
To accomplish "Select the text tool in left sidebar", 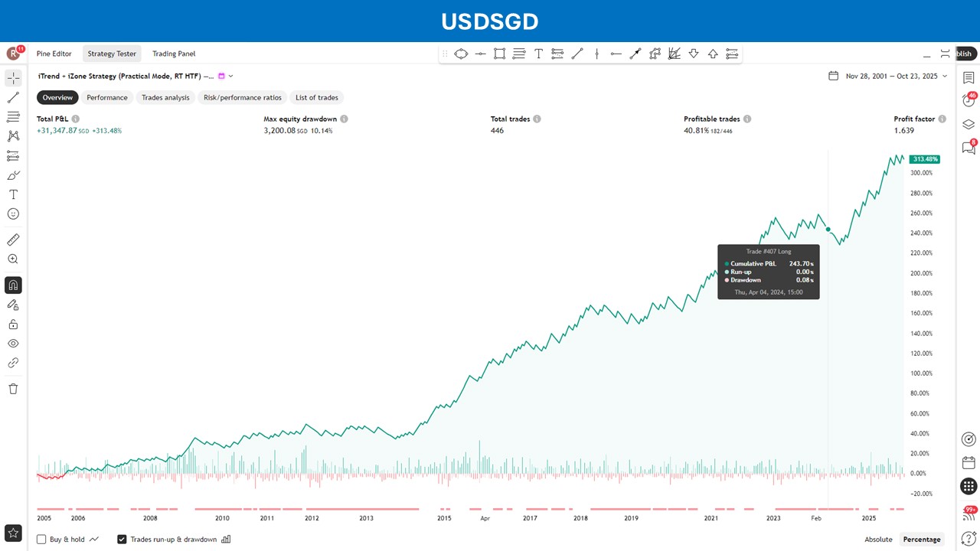I will pos(13,194).
